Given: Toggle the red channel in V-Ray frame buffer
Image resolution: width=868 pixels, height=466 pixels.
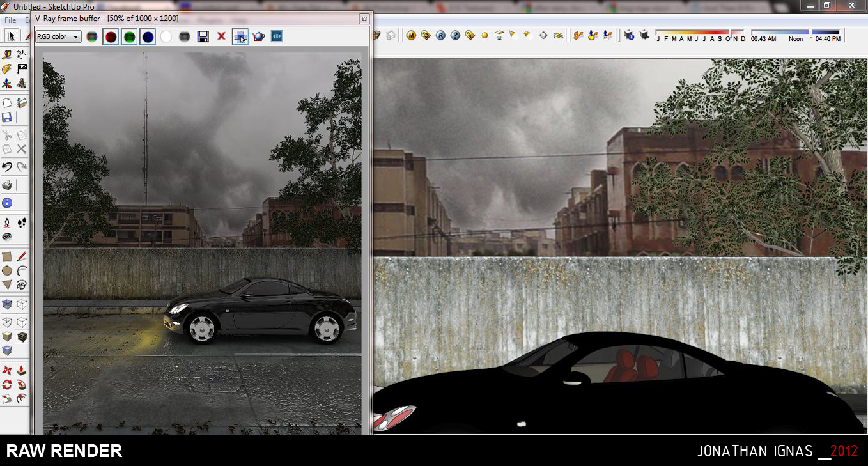Looking at the screenshot, I should click(111, 36).
